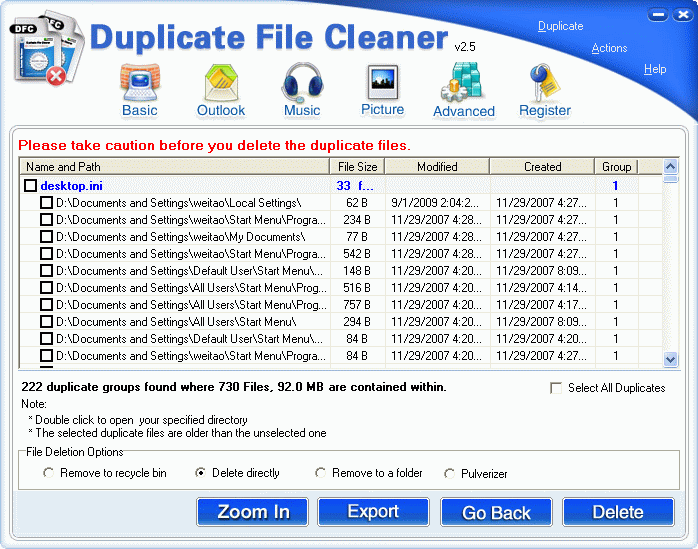Click the Register keys icon
The height and width of the screenshot is (549, 698).
pos(545,90)
